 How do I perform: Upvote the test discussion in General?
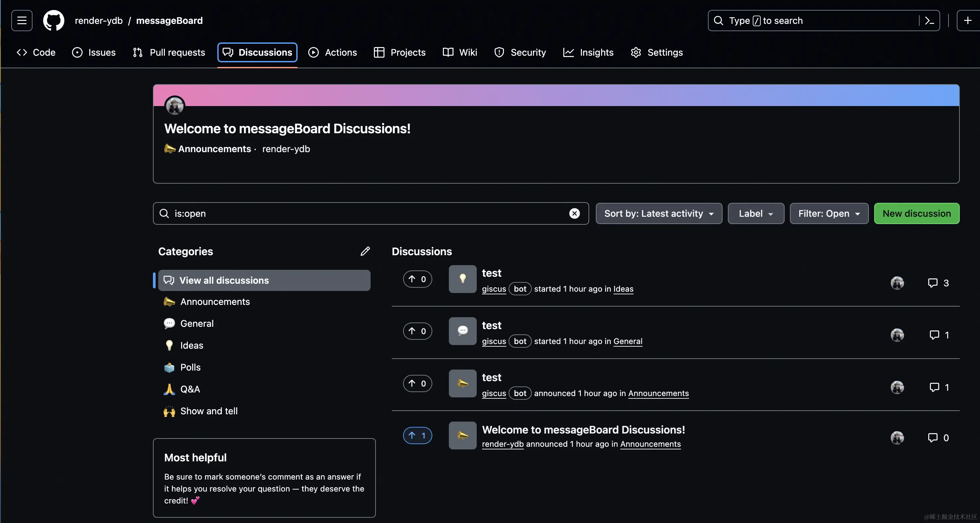point(417,331)
